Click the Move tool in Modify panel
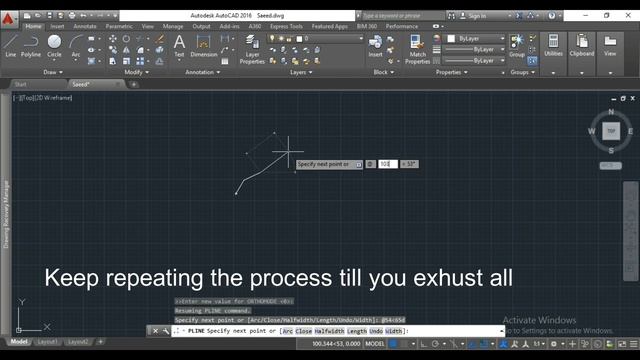This screenshot has width=640, height=360. (x=113, y=39)
